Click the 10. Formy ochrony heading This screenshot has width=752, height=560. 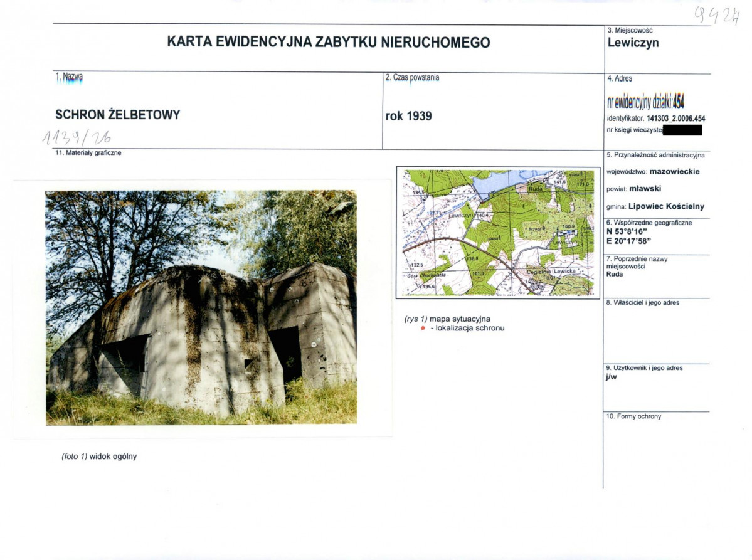click(633, 416)
